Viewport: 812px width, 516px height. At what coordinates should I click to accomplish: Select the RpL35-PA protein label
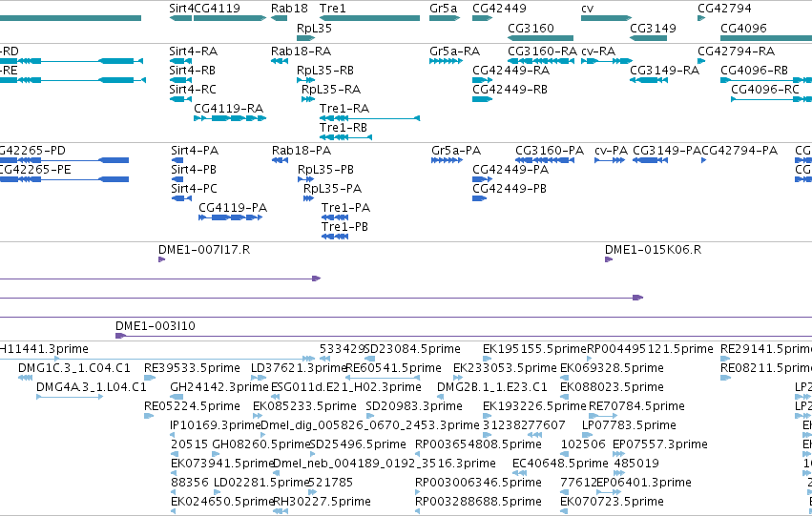tap(332, 189)
